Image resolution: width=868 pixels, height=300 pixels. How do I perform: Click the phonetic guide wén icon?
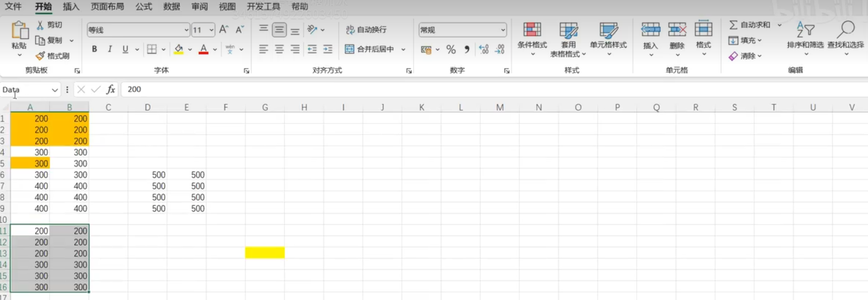point(230,49)
